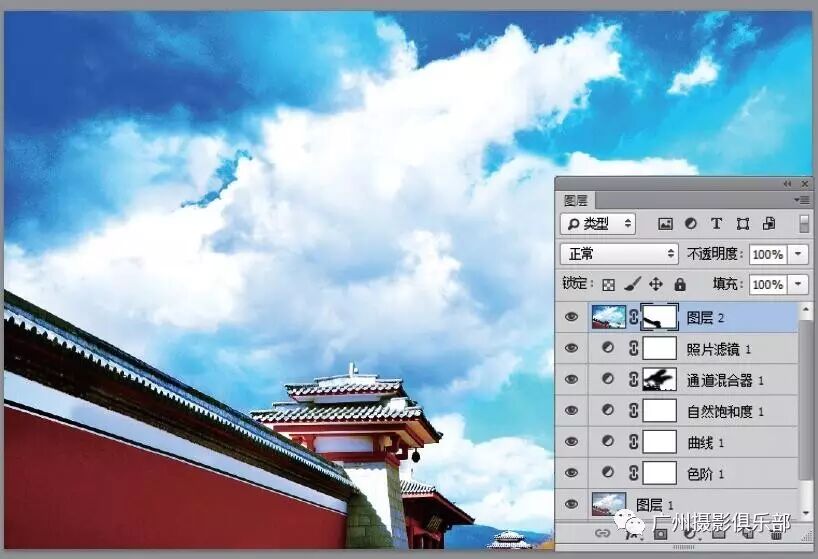The height and width of the screenshot is (559, 818).
Task: Lock all padlock icon
Action: point(680,284)
